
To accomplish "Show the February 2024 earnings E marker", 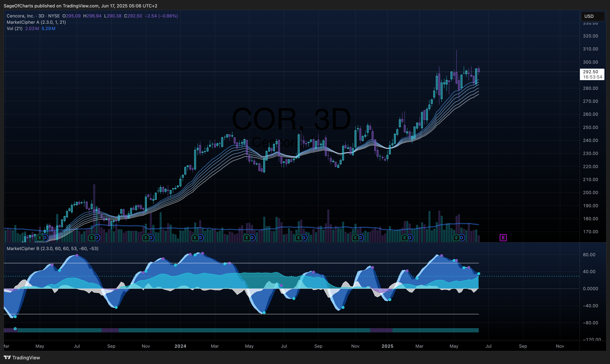I will [195, 238].
